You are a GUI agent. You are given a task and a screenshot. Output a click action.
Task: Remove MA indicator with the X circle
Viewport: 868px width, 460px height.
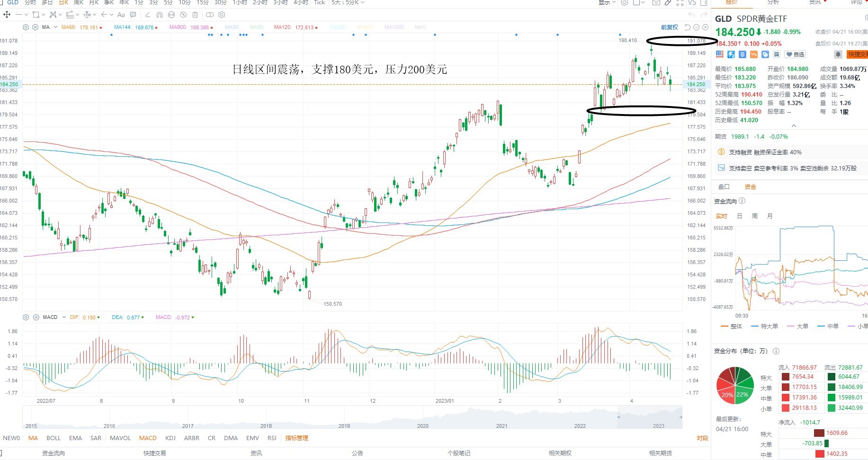pyautogui.click(x=35, y=27)
